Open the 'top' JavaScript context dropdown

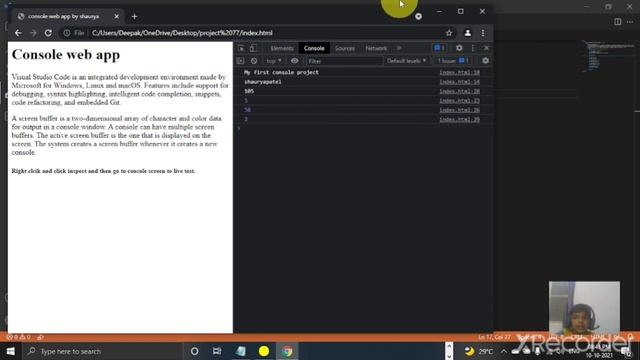pyautogui.click(x=273, y=61)
